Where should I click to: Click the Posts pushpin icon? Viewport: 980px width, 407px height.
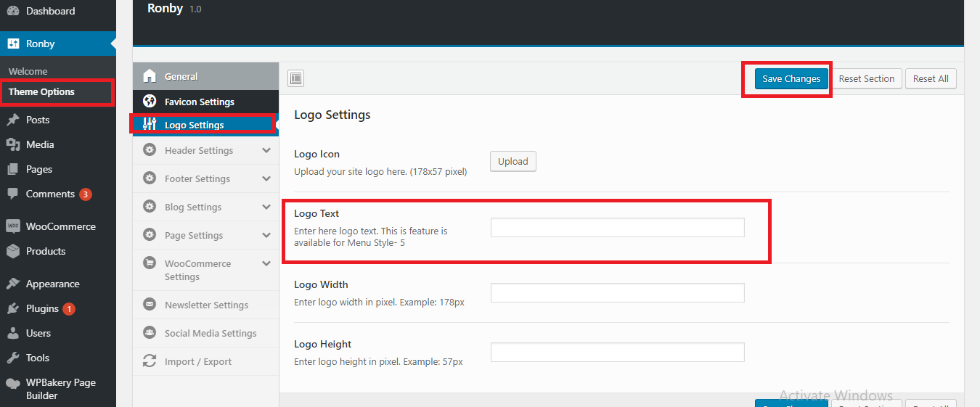click(x=13, y=120)
